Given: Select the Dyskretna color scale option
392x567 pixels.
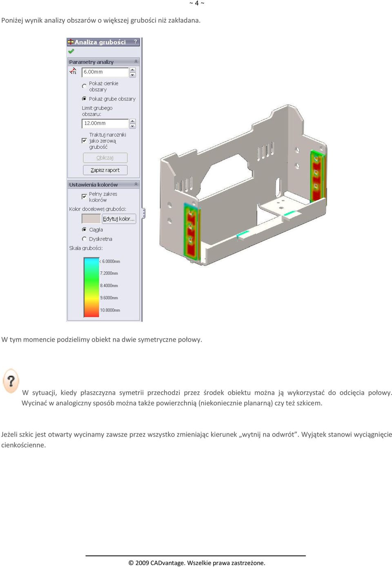Looking at the screenshot, I should click(84, 239).
